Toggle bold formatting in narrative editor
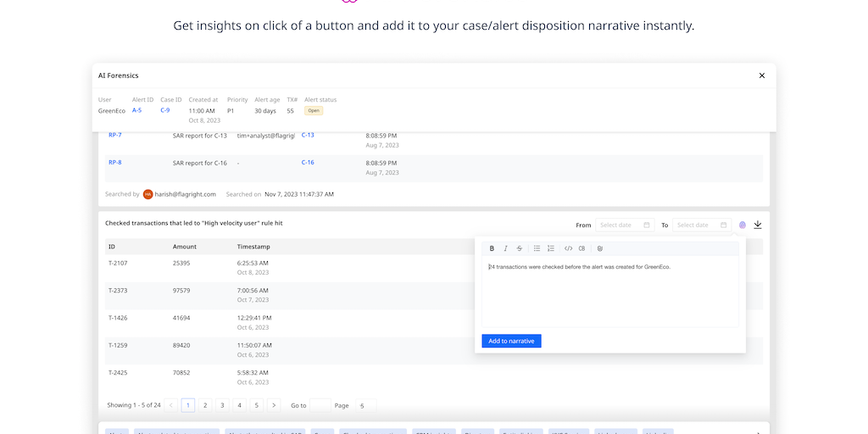Viewport: 868px width, 434px height. (492, 248)
